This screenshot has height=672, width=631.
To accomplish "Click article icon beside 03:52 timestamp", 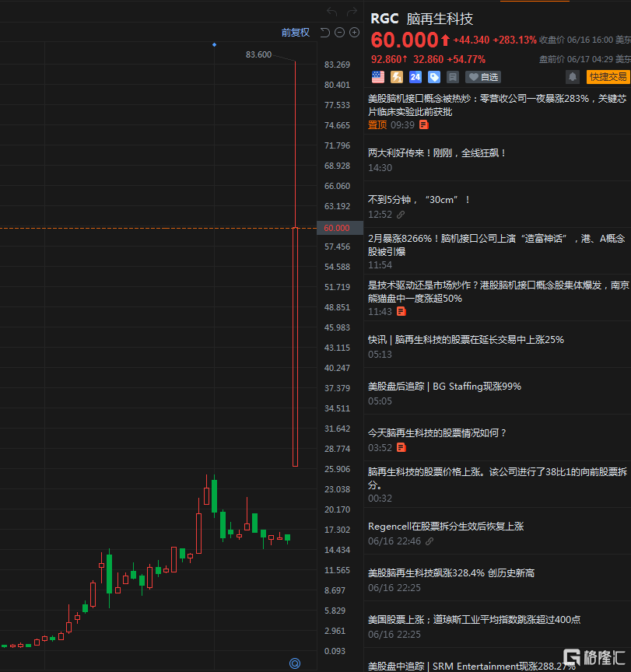I will 401,448.
